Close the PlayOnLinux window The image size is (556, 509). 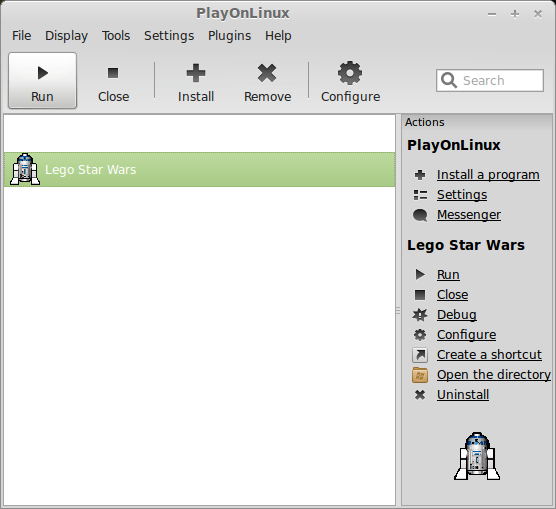point(538,14)
